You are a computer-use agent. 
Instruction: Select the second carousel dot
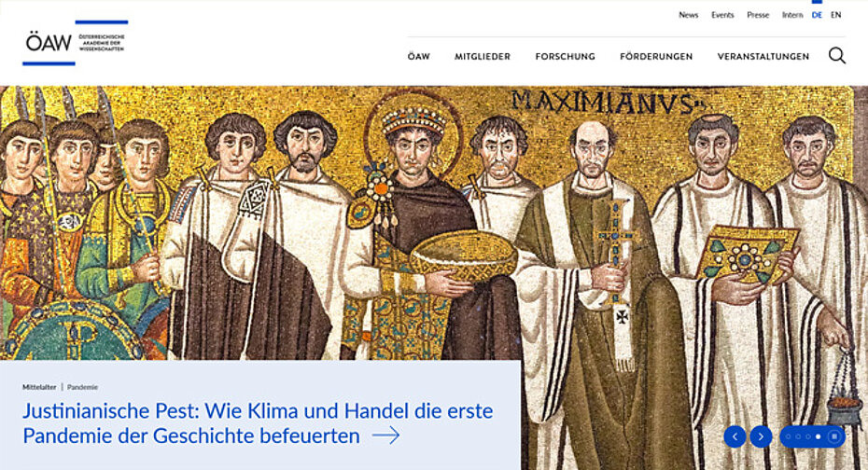(798, 436)
